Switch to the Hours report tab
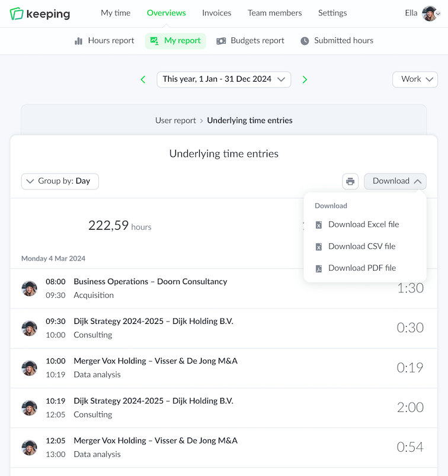 click(x=104, y=41)
